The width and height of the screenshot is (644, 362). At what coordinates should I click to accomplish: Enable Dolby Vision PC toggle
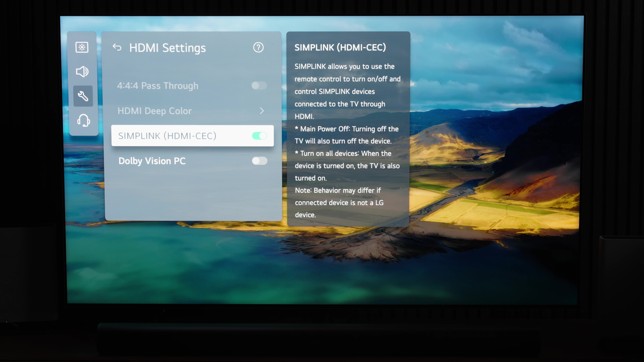[260, 160]
